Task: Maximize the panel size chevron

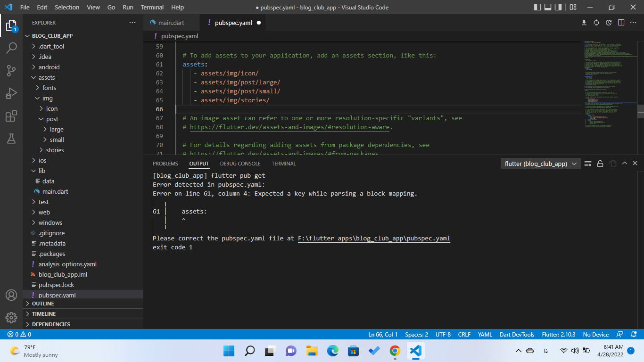Action: click(x=624, y=163)
